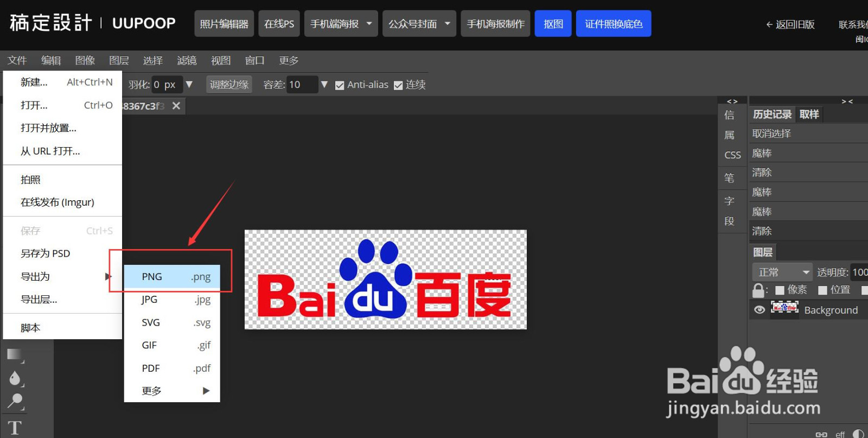
Task: Select 另存为 PSD menu entry
Action: [x=63, y=253]
